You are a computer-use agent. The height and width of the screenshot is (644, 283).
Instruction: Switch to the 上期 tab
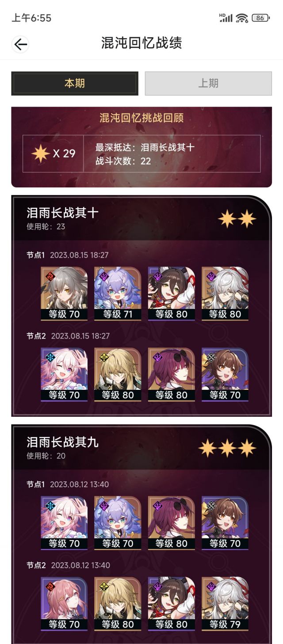(208, 84)
